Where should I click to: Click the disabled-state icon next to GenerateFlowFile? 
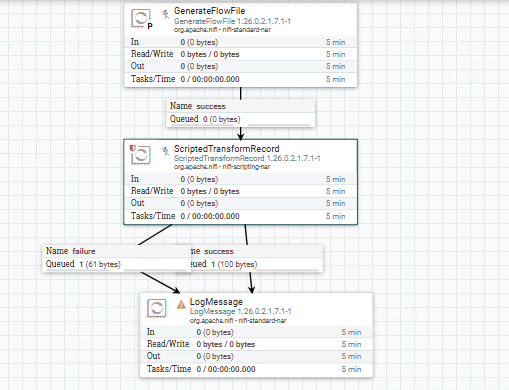point(165,14)
